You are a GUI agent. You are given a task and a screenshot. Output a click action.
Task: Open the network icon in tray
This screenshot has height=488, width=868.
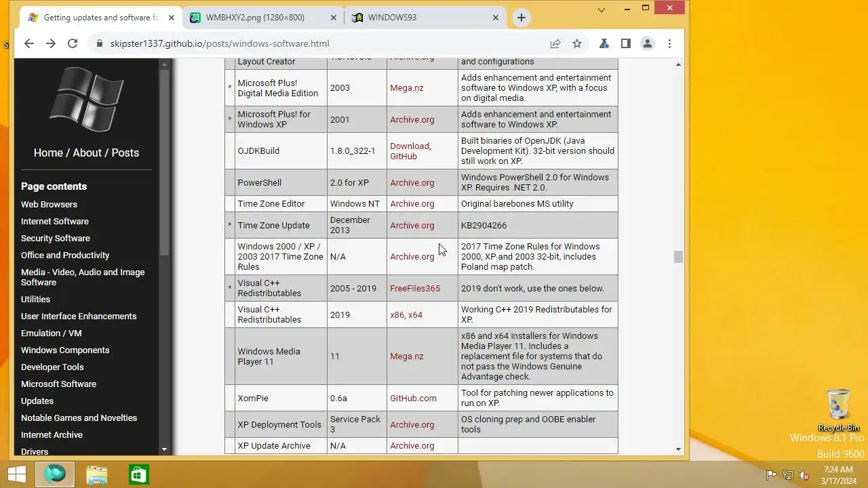788,475
